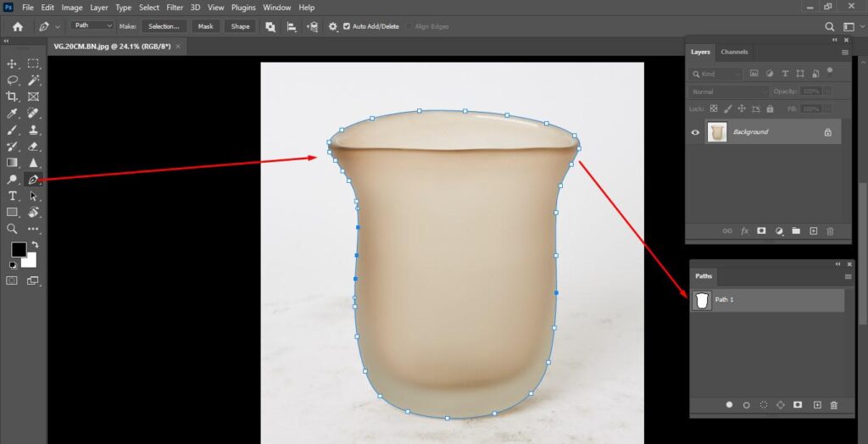Image resolution: width=868 pixels, height=444 pixels.
Task: Select the Lasso tool
Action: click(x=12, y=80)
